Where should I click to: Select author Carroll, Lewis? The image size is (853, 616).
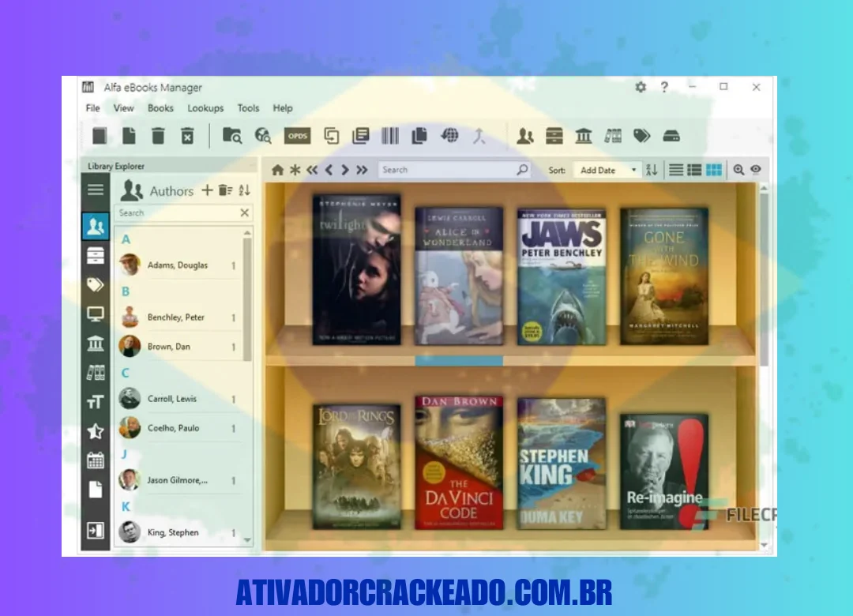(x=179, y=399)
